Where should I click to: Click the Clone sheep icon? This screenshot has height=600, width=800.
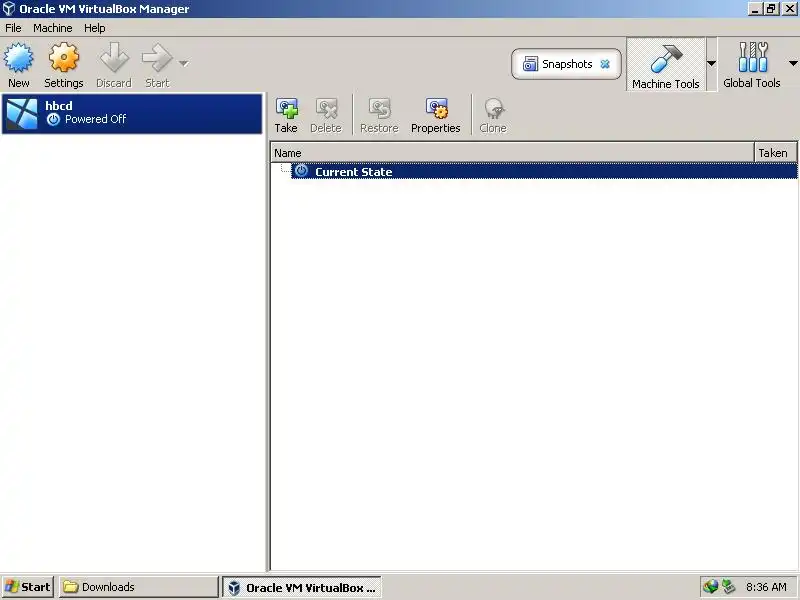[x=494, y=109]
